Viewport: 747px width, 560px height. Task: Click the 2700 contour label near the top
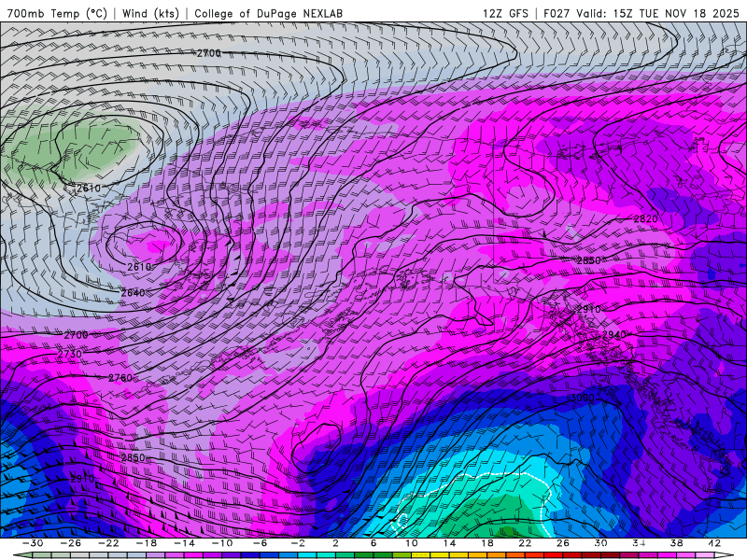(x=208, y=53)
